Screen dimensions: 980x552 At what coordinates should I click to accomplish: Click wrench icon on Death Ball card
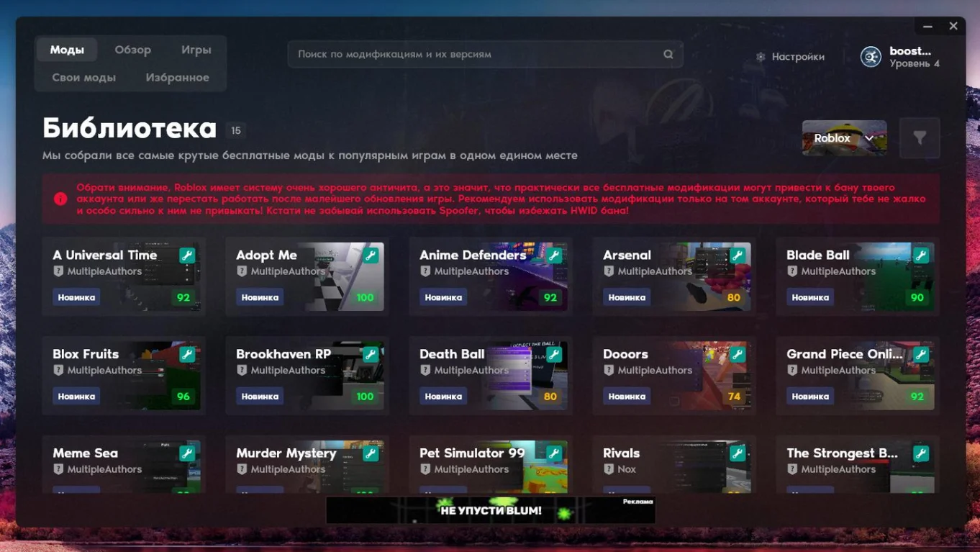point(554,354)
